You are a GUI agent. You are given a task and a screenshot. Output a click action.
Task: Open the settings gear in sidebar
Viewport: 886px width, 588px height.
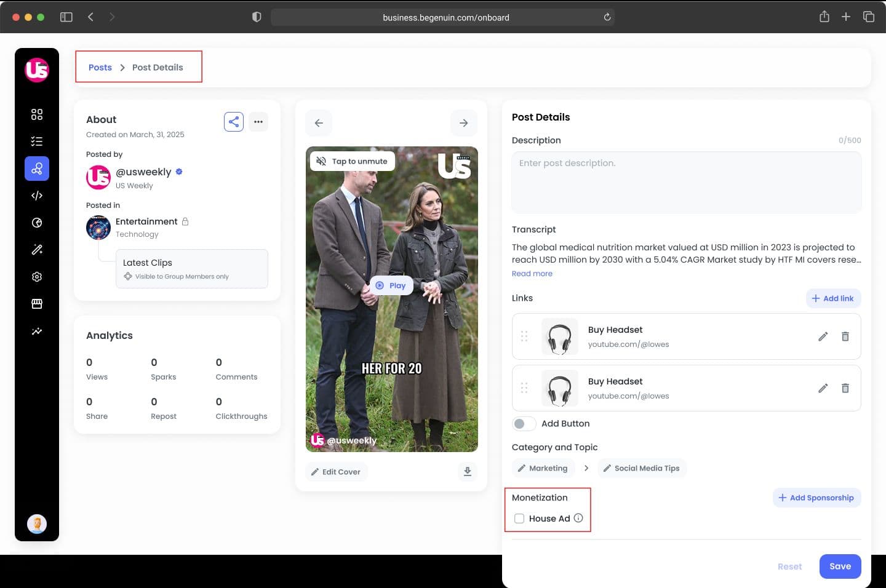click(37, 277)
